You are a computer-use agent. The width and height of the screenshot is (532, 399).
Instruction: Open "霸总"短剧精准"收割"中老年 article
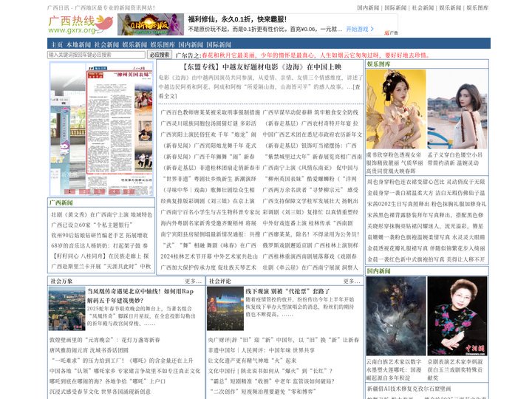point(271,381)
